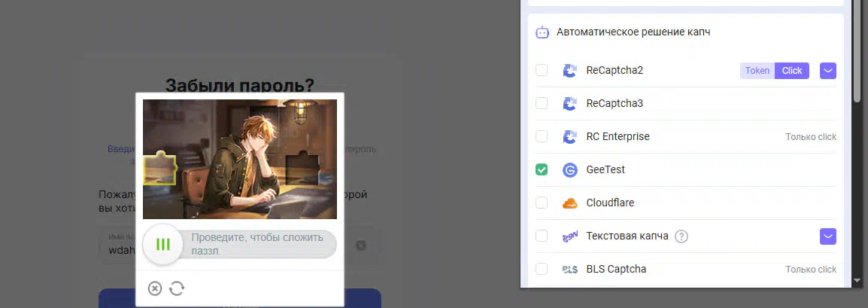Click the captcha close (X) icon
The width and height of the screenshot is (868, 308).
[x=155, y=288]
